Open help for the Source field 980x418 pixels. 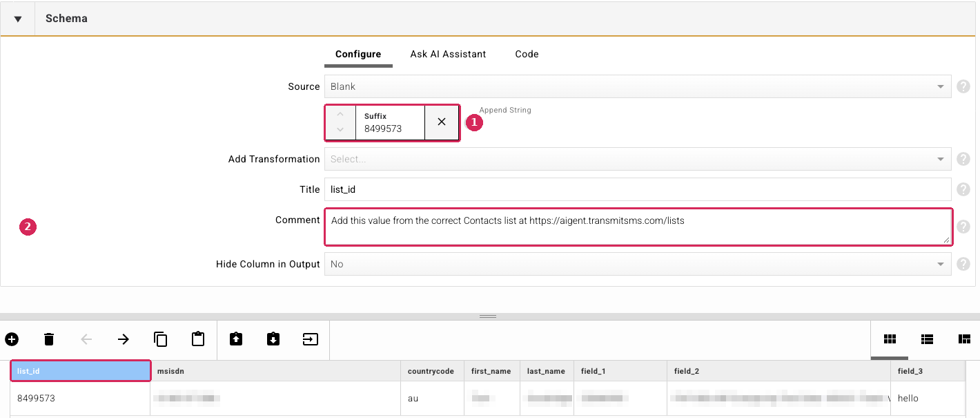pyautogui.click(x=963, y=86)
